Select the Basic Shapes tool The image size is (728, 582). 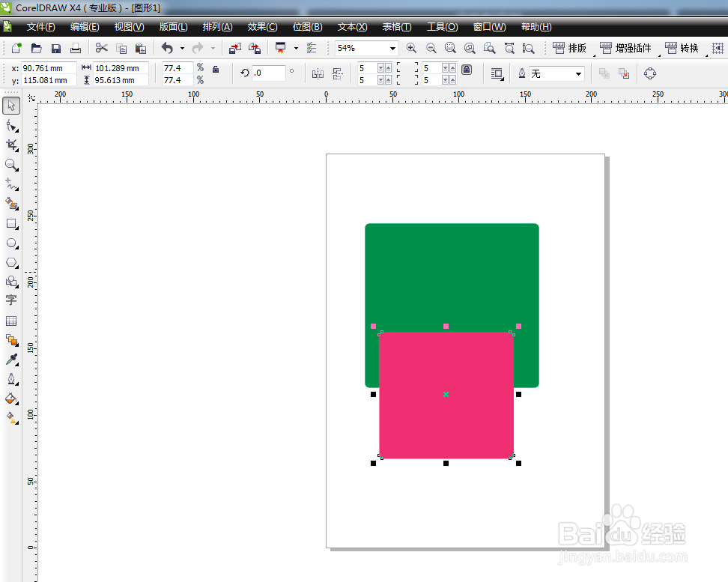click(11, 282)
